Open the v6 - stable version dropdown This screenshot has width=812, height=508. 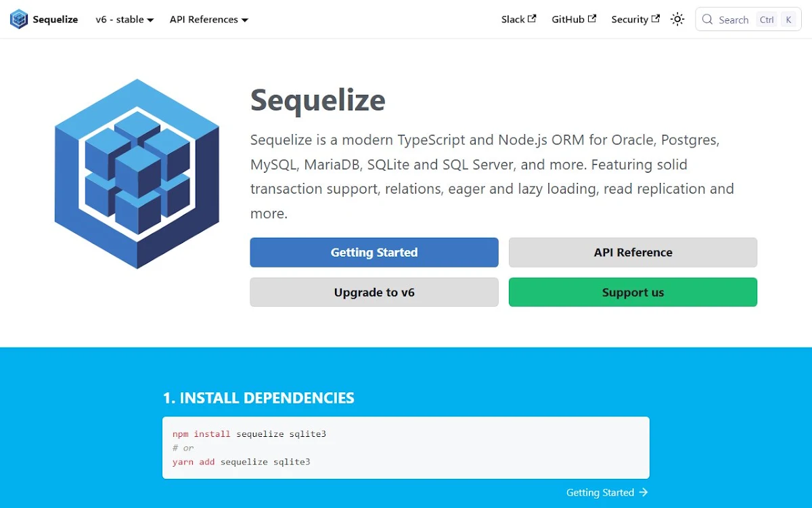125,20
